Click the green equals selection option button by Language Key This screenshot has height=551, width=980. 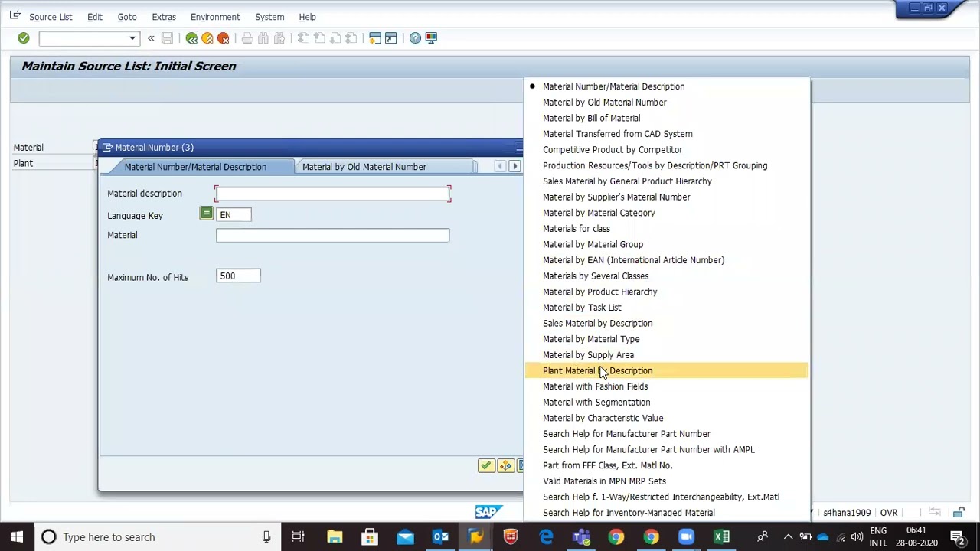(206, 214)
